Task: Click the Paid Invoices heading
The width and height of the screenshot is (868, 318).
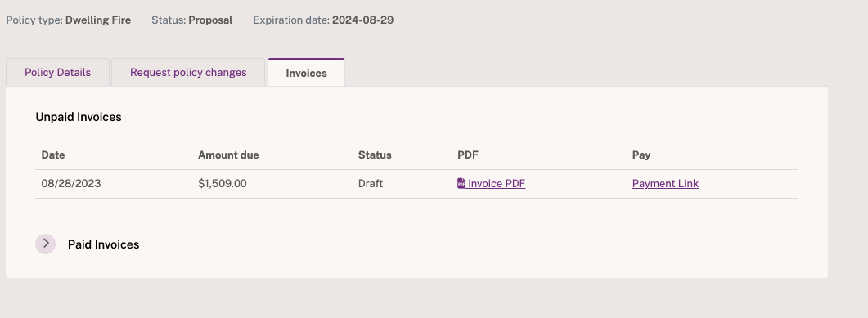Action: tap(104, 244)
